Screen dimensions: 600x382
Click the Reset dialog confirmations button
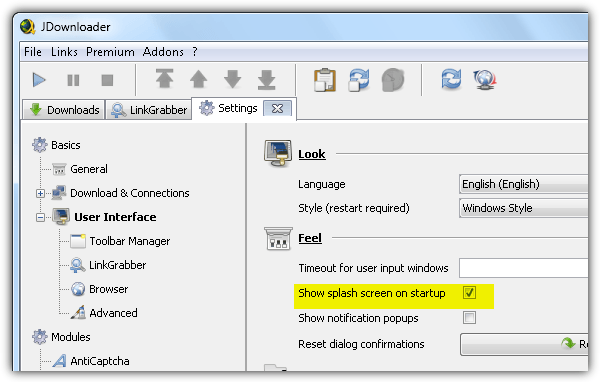coord(524,344)
